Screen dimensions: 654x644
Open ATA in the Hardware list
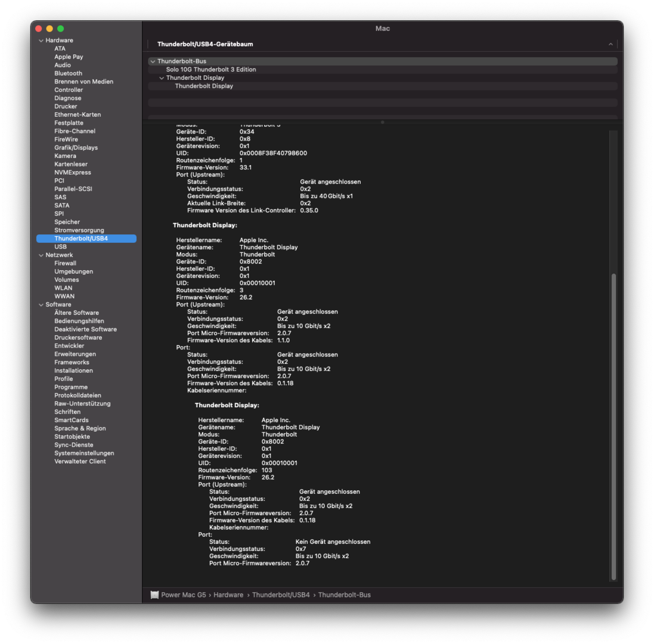click(x=60, y=48)
